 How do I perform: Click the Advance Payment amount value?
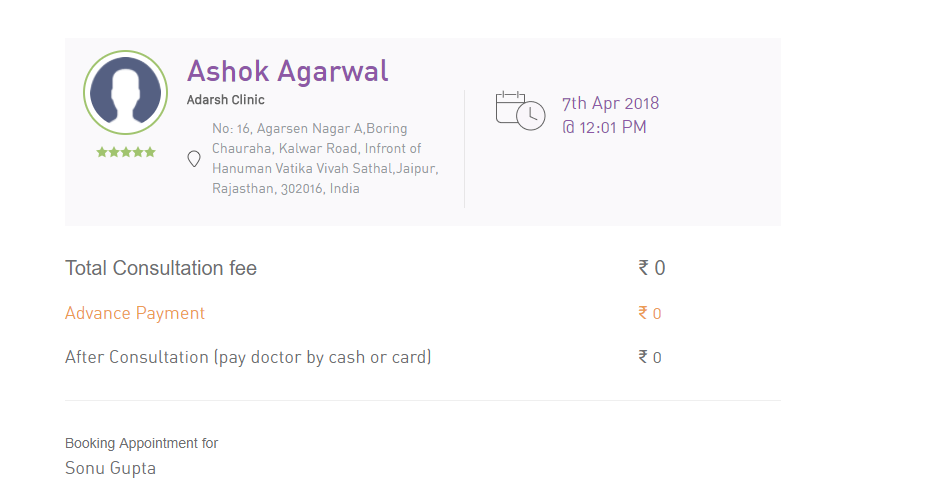point(657,314)
